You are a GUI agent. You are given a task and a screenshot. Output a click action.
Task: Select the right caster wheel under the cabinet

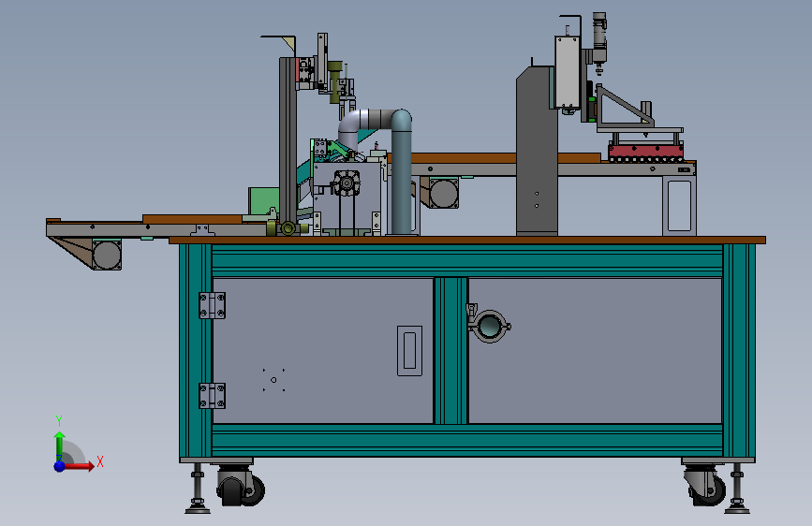pyautogui.click(x=705, y=486)
